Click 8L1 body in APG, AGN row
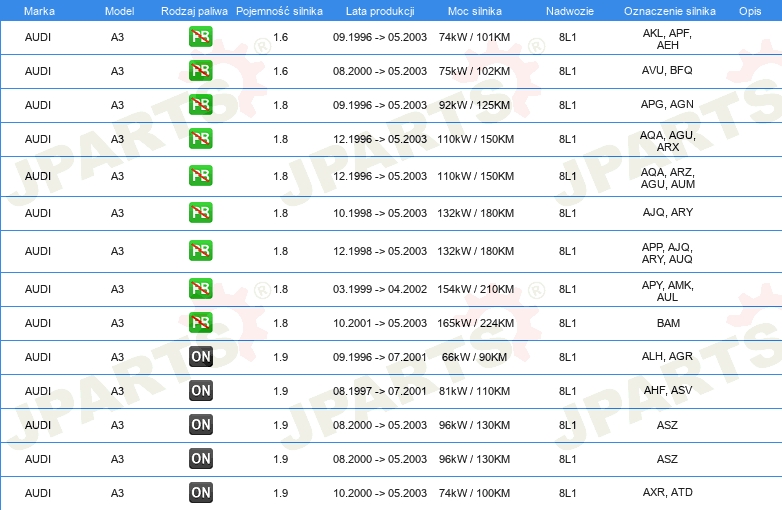The height and width of the screenshot is (510, 782). click(568, 105)
